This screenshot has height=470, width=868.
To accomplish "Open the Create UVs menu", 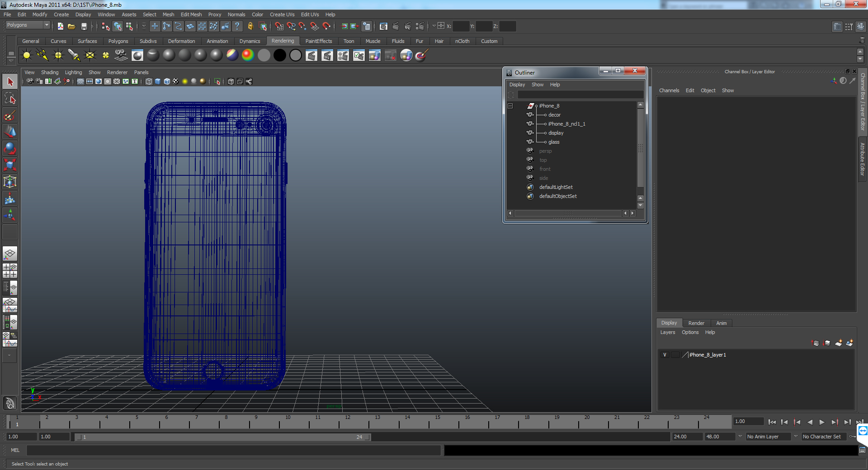I will click(x=282, y=14).
